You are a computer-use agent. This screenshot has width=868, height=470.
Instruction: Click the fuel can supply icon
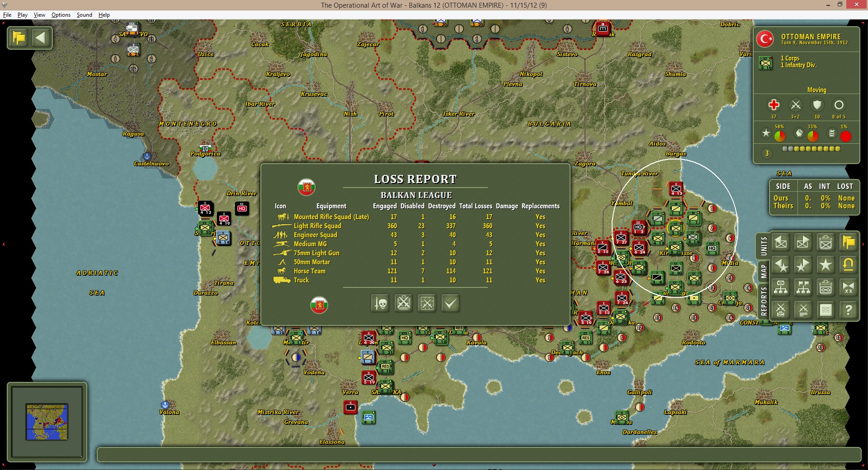point(832,133)
